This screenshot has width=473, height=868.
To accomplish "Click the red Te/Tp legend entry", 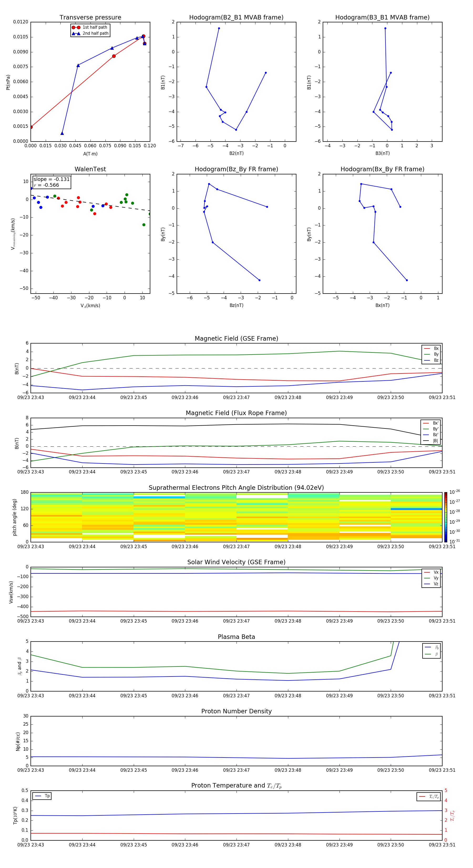I will pos(429,796).
